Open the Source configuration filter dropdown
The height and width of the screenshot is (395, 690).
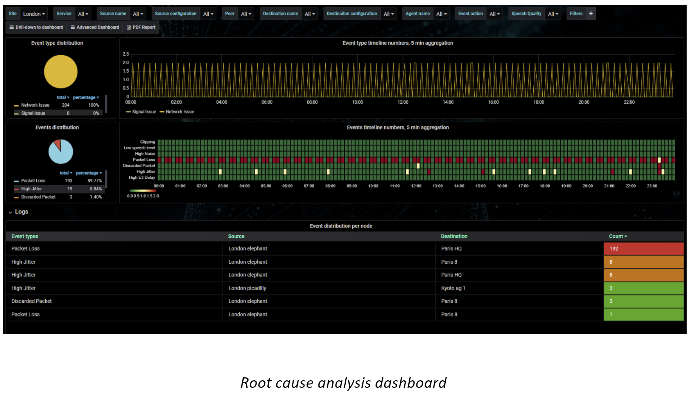click(x=208, y=14)
